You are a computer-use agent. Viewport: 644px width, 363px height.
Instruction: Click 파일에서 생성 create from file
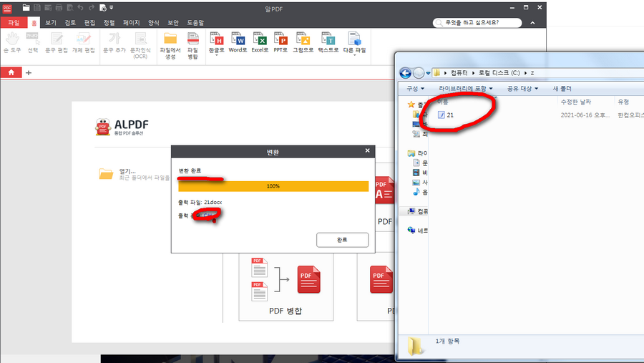(x=170, y=45)
